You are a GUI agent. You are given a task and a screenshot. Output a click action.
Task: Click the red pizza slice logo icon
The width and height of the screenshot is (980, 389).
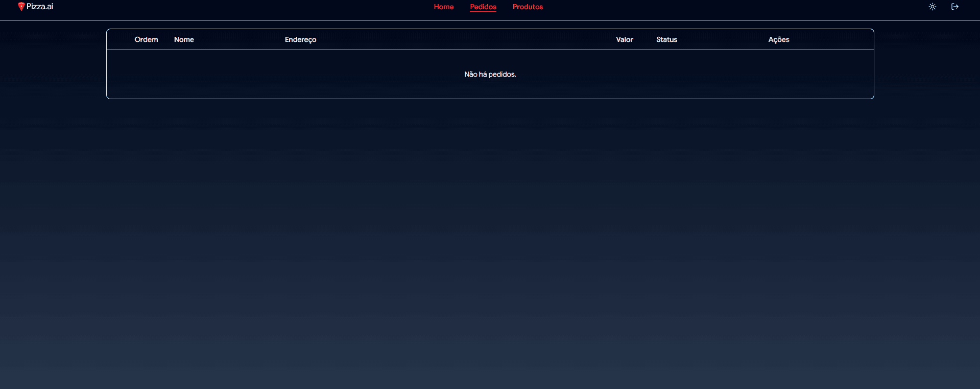click(x=21, y=7)
